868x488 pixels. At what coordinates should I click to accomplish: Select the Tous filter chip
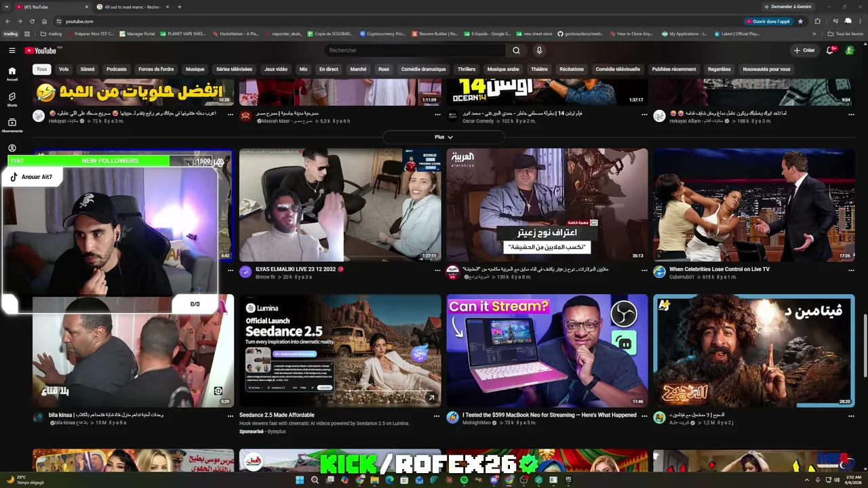coord(42,69)
